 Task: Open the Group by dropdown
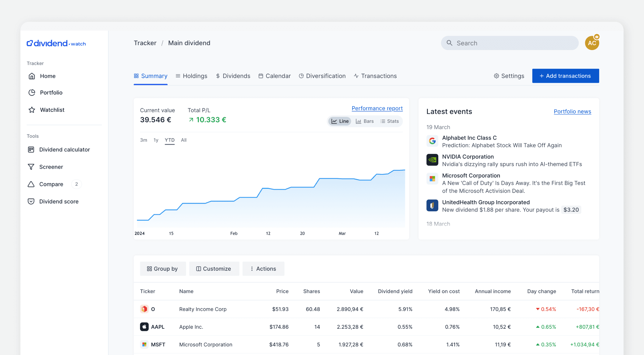[x=163, y=269]
